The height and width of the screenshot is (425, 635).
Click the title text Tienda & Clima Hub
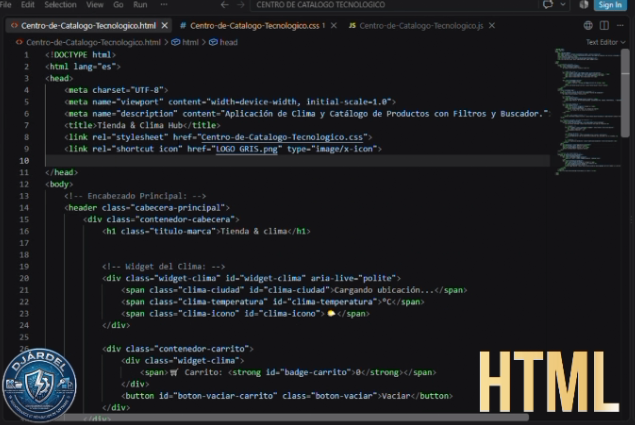pyautogui.click(x=140, y=125)
